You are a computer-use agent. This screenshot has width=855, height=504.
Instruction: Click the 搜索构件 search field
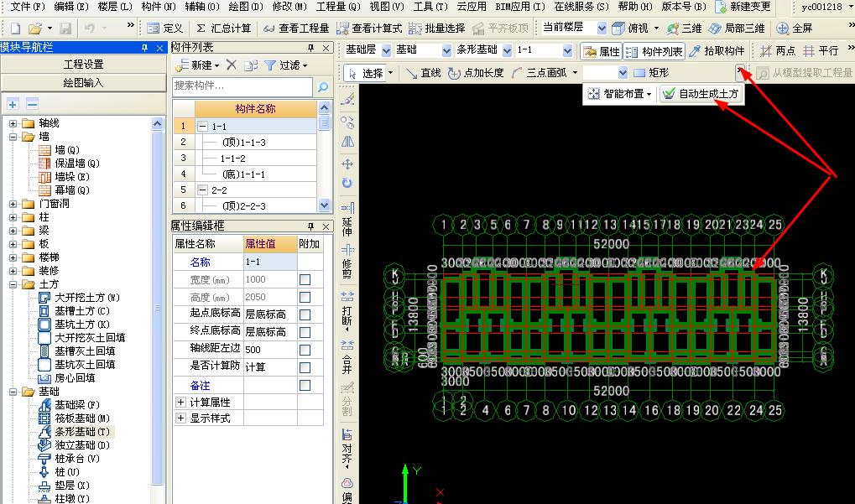point(242,86)
